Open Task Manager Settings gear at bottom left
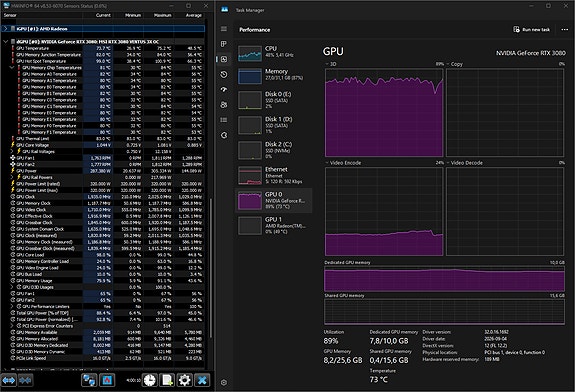 [x=224, y=382]
